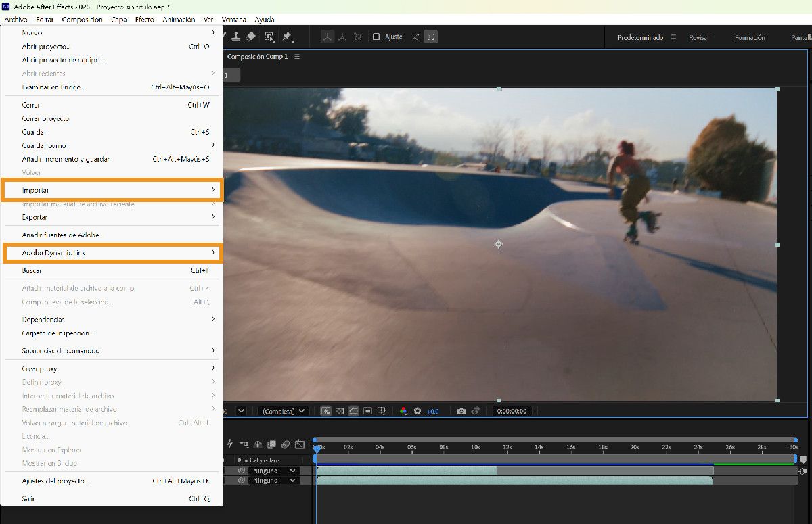Select the Eraser tool

(250, 37)
